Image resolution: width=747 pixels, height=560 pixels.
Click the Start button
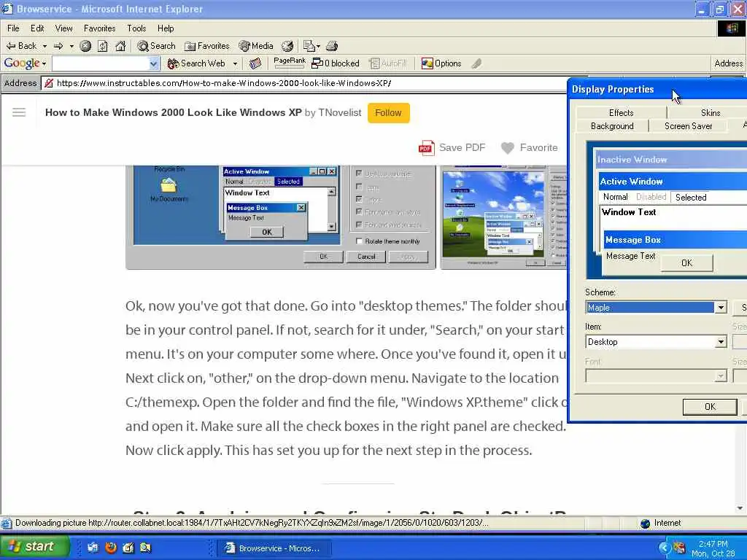coord(35,547)
